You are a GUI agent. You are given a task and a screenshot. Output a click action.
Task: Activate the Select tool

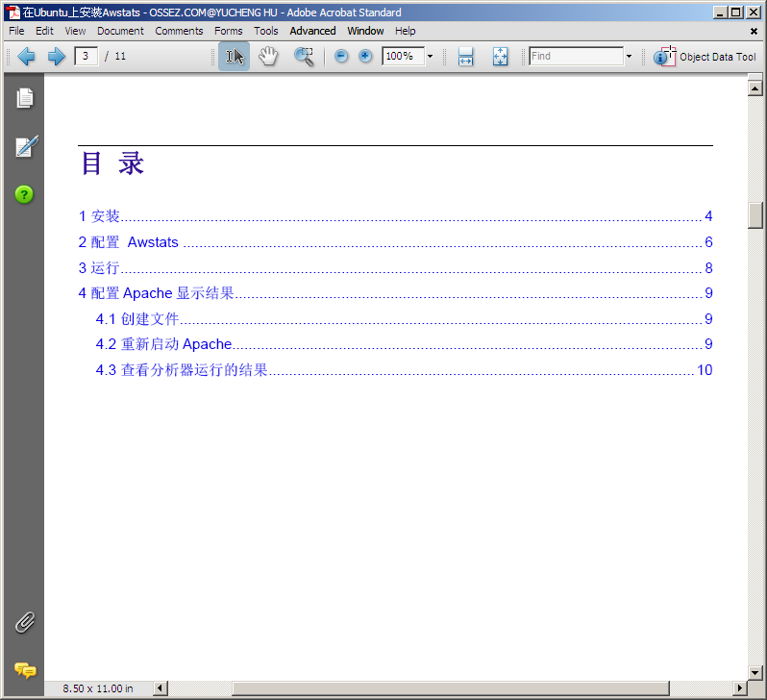coord(234,57)
